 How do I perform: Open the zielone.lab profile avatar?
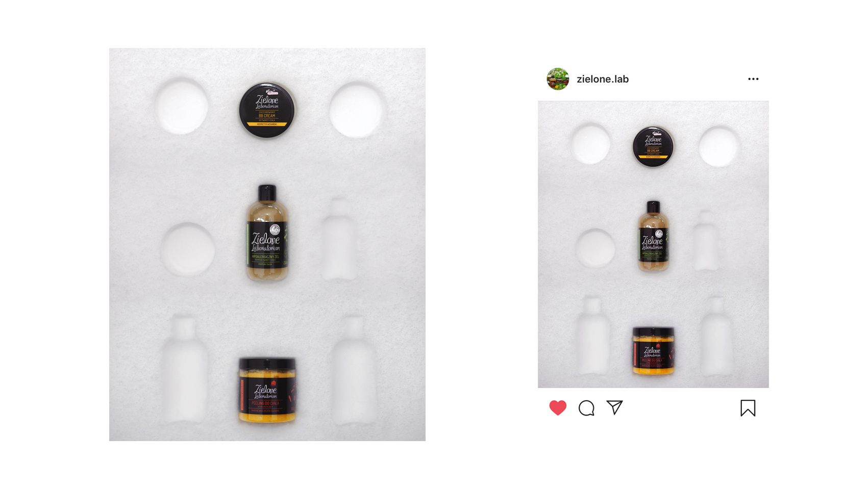point(558,79)
